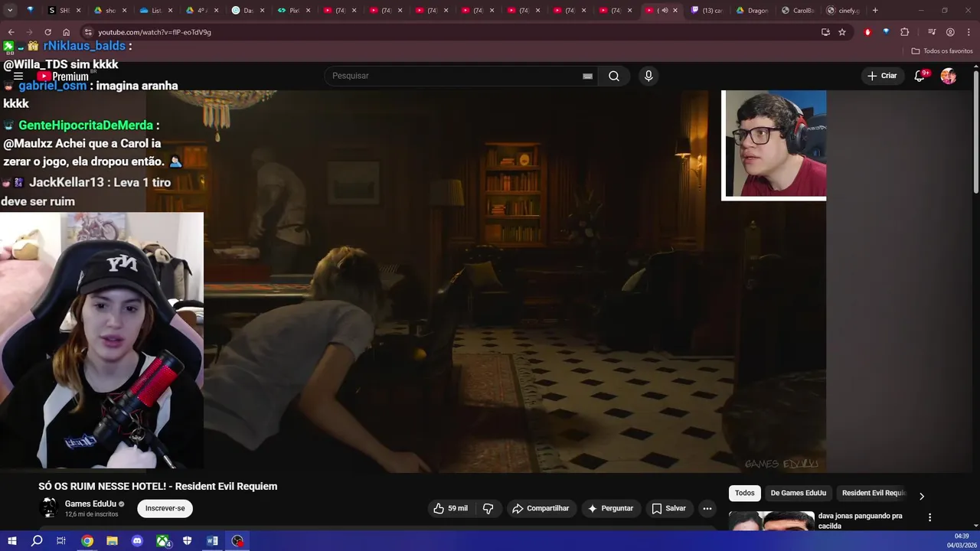980x551 pixels.
Task: Open Windows taskbar search
Action: (37, 541)
